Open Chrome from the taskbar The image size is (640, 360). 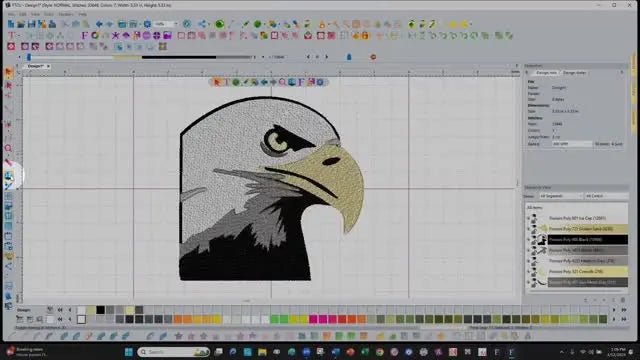point(380,352)
